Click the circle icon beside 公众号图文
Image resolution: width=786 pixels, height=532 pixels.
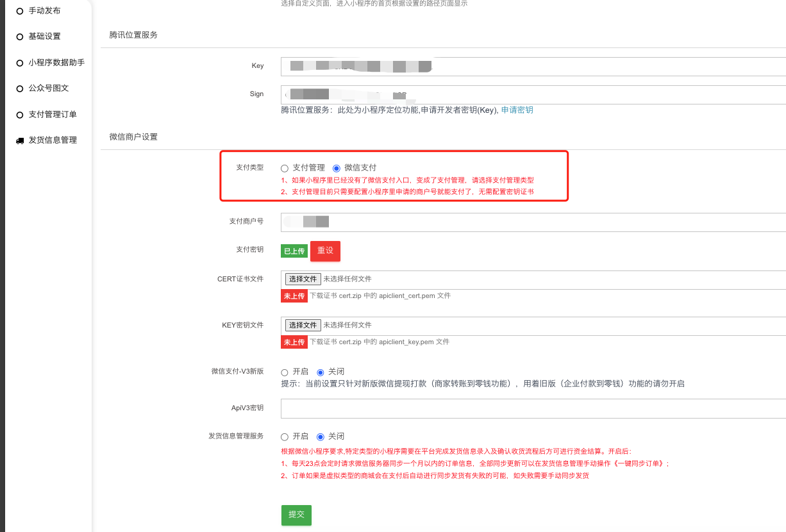click(x=20, y=88)
